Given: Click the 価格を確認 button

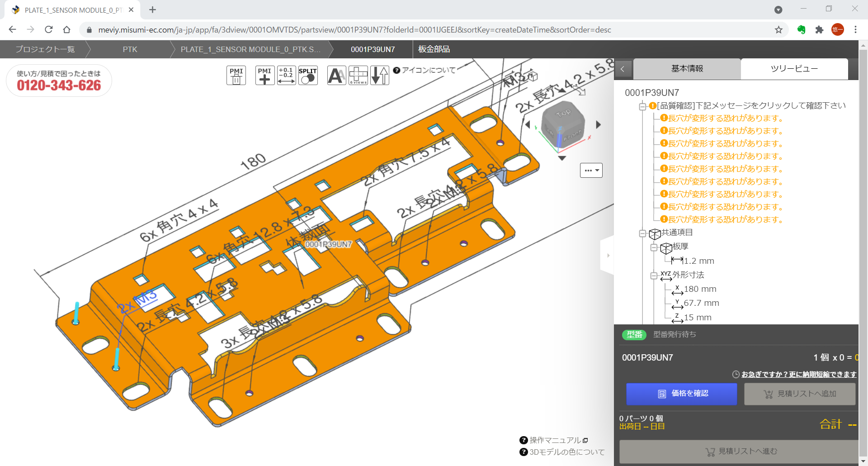Looking at the screenshot, I should pyautogui.click(x=682, y=394).
